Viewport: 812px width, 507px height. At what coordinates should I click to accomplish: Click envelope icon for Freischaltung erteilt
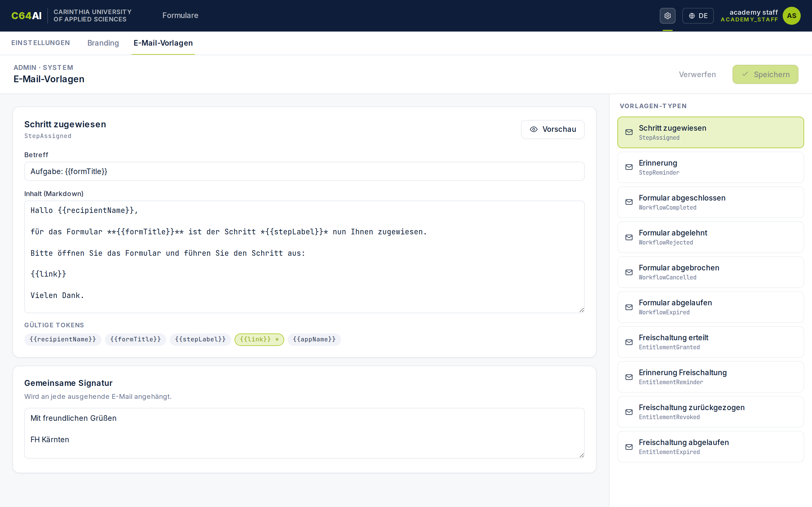point(629,342)
